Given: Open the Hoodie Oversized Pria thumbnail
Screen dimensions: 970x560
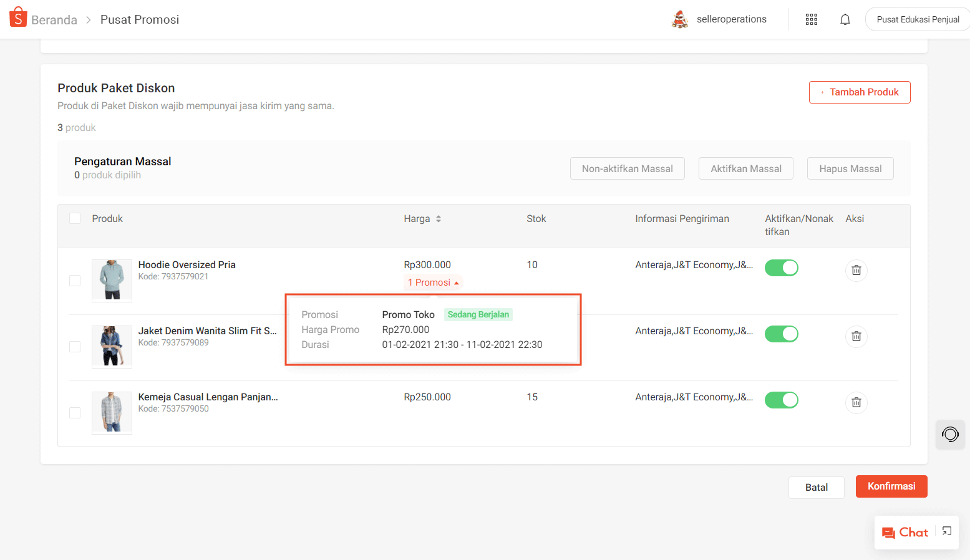Looking at the screenshot, I should (x=112, y=281).
